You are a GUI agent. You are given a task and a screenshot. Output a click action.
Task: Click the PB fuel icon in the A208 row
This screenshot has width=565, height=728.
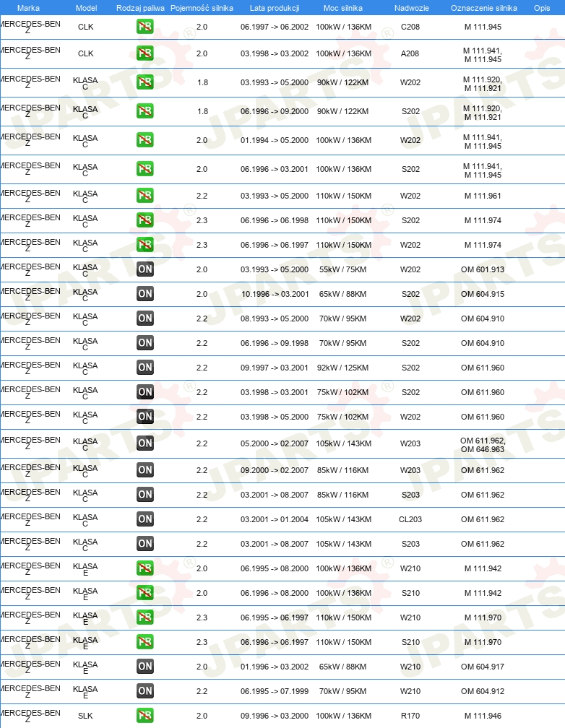(145, 53)
